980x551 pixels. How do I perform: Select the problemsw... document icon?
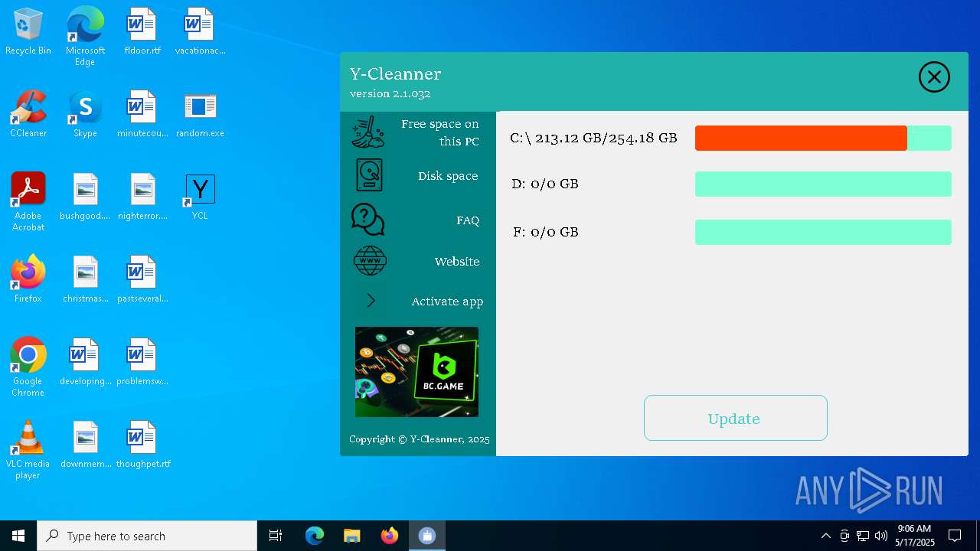tap(142, 362)
